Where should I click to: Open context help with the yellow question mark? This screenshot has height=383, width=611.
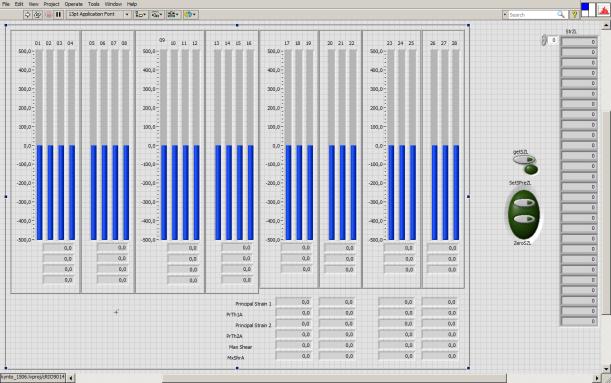(x=574, y=15)
